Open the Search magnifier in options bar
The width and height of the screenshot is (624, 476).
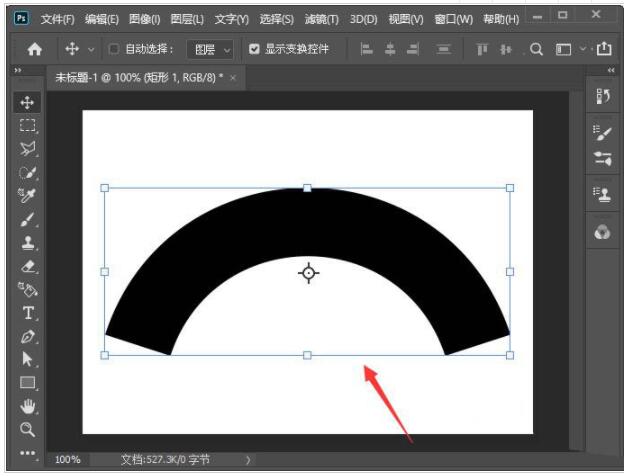tap(536, 49)
